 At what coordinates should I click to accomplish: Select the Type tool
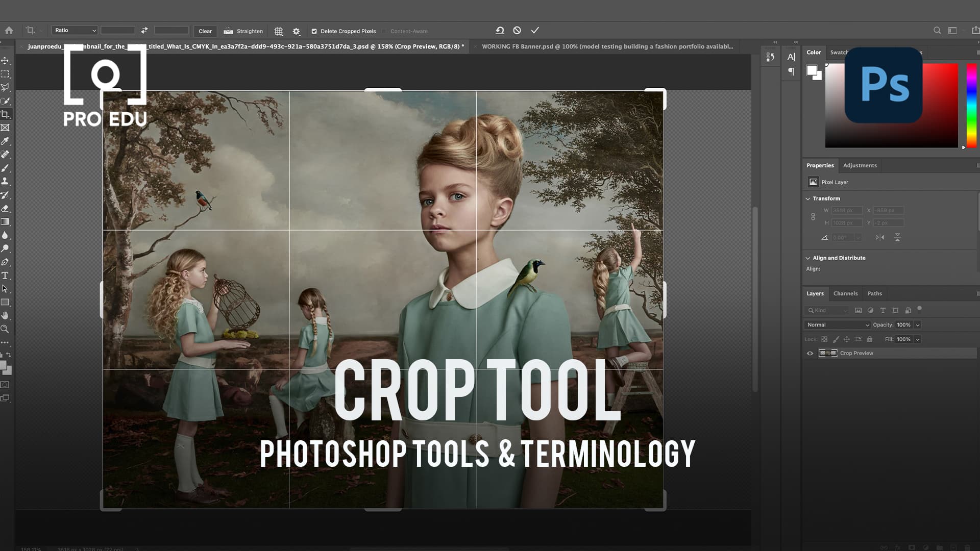[x=6, y=275]
